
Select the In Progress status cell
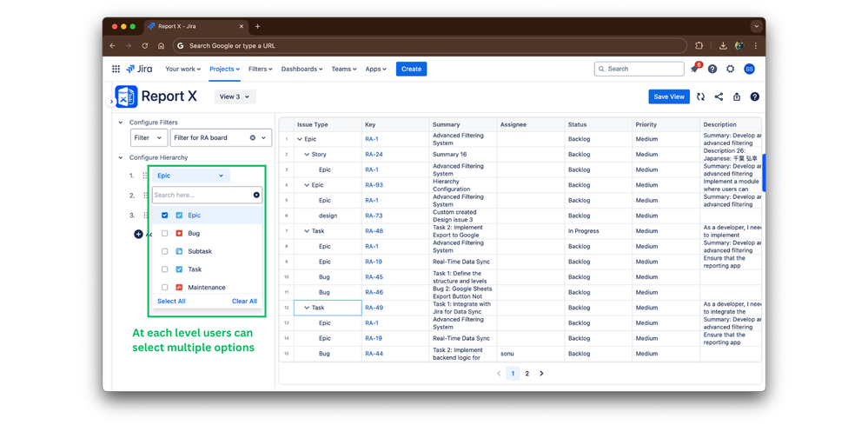pos(599,231)
